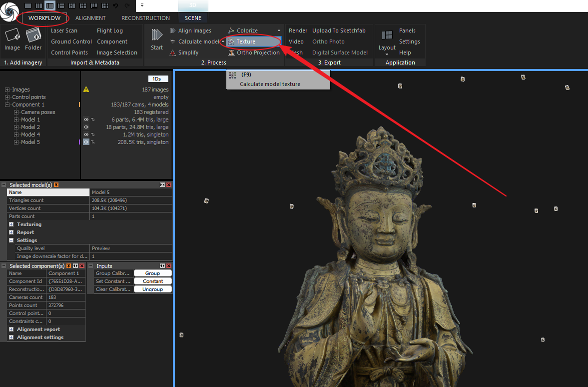Toggle visibility eye for Model 2

pos(86,127)
